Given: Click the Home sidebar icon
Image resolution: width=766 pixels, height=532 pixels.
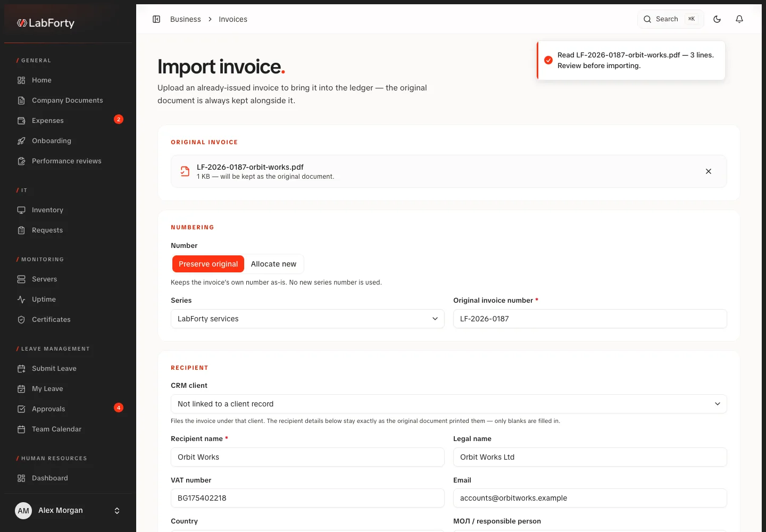Looking at the screenshot, I should coord(21,80).
